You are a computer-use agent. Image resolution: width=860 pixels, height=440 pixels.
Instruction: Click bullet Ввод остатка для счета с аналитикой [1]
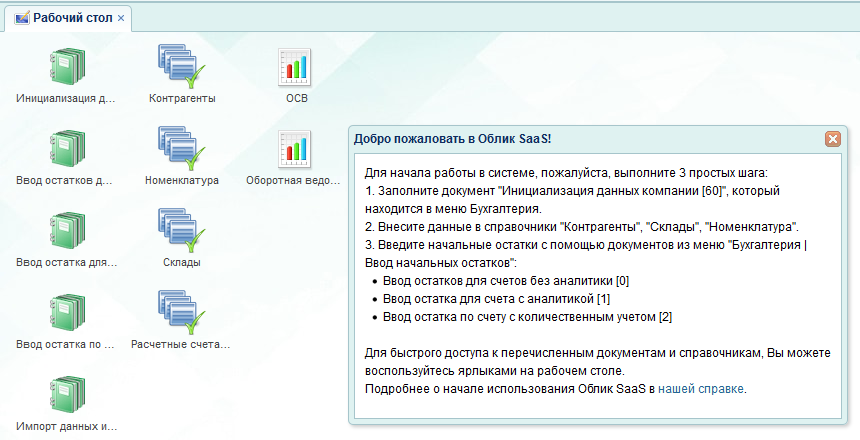point(496,299)
